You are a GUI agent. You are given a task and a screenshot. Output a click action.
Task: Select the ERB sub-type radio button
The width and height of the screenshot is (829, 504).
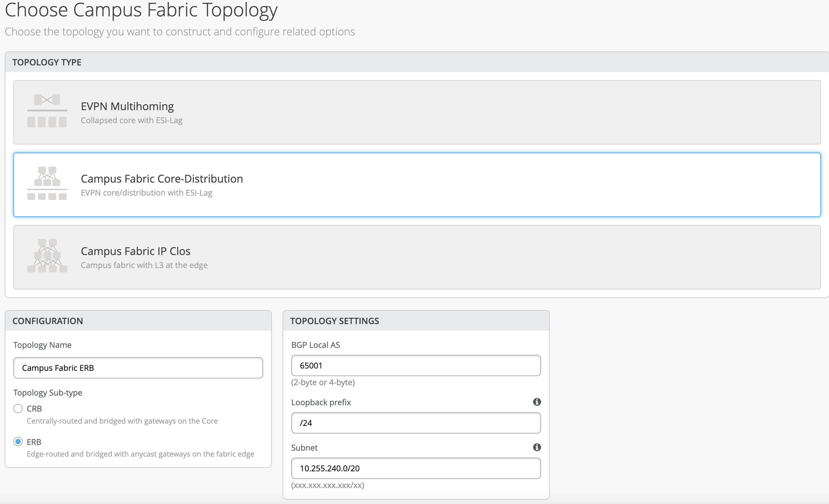(18, 442)
